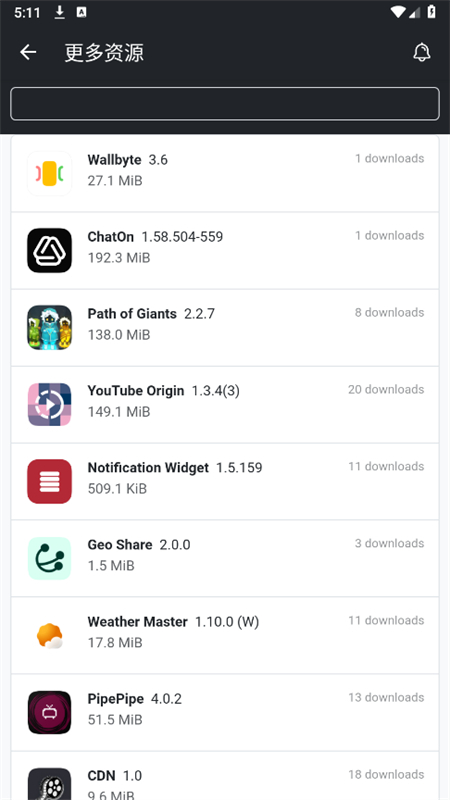
Task: Open PipePipe 4.0.2 listing
Action: [x=225, y=713]
